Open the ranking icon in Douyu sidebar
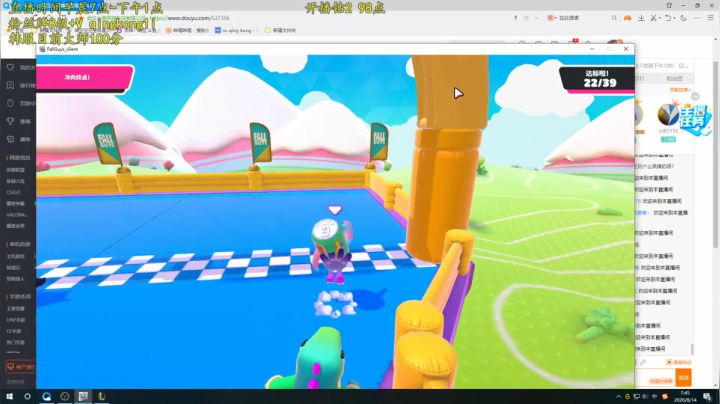The image size is (720, 404). pos(10,85)
